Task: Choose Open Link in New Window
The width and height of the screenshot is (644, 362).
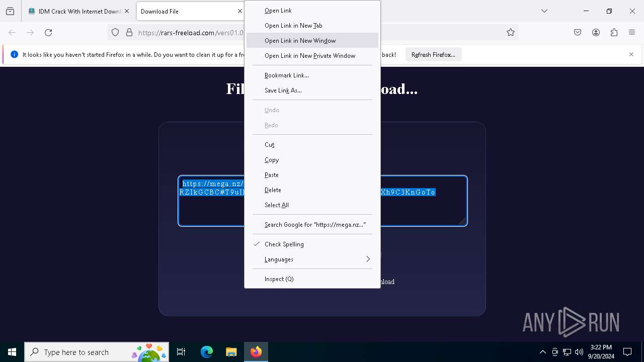Action: (312, 41)
